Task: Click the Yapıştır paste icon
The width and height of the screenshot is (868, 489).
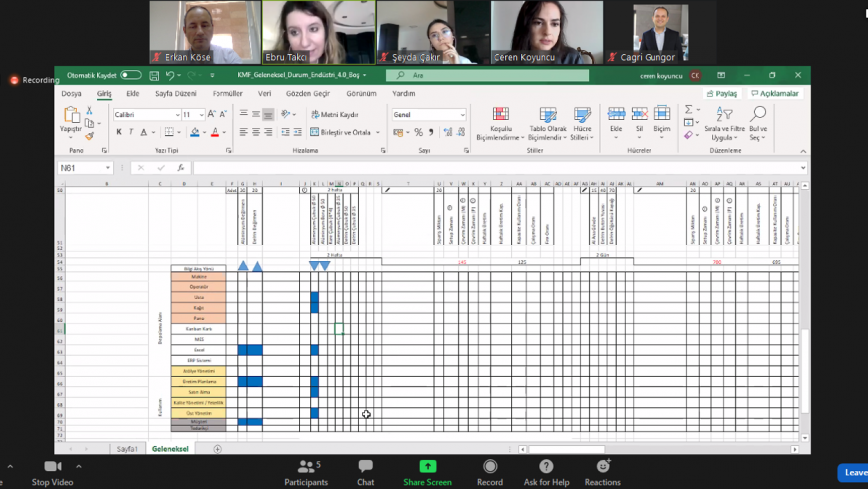Action: pos(71,116)
